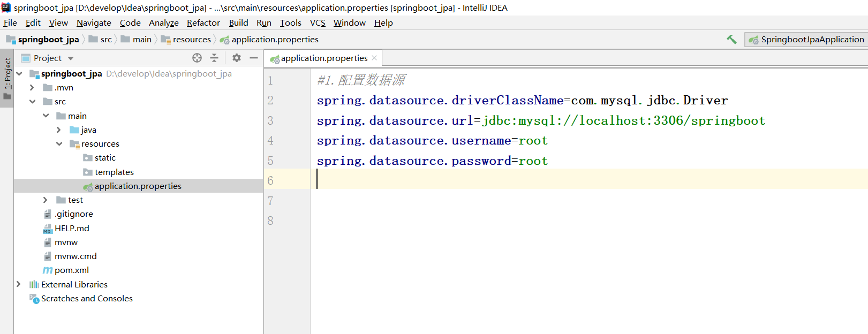Click the mvnw file icon

point(48,242)
